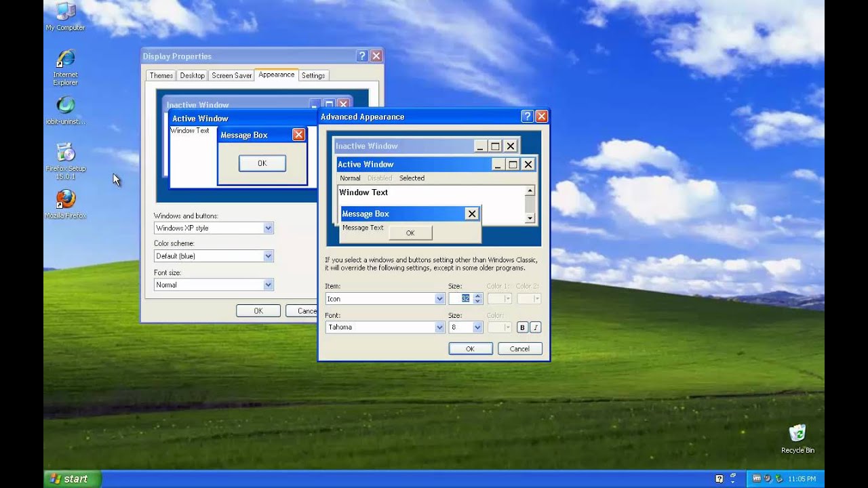868x488 pixels.
Task: Click the taskbar help question mark icon
Action: [x=719, y=479]
